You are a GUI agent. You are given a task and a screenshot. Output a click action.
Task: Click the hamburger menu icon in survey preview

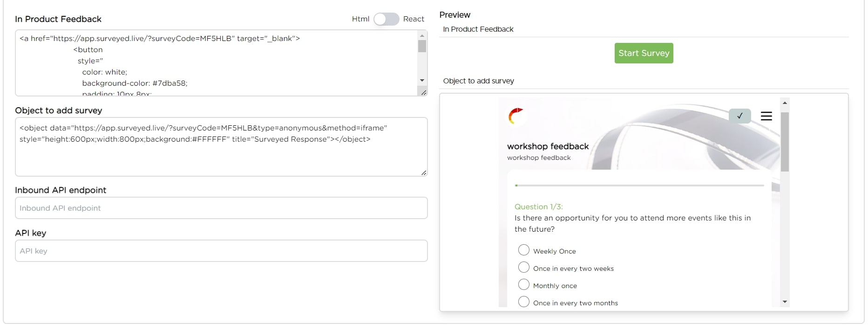766,116
